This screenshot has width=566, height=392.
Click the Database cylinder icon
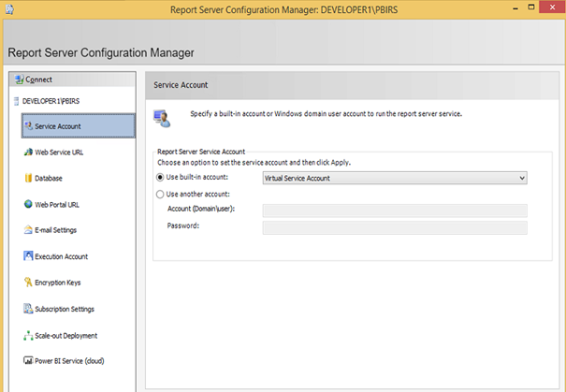28,178
